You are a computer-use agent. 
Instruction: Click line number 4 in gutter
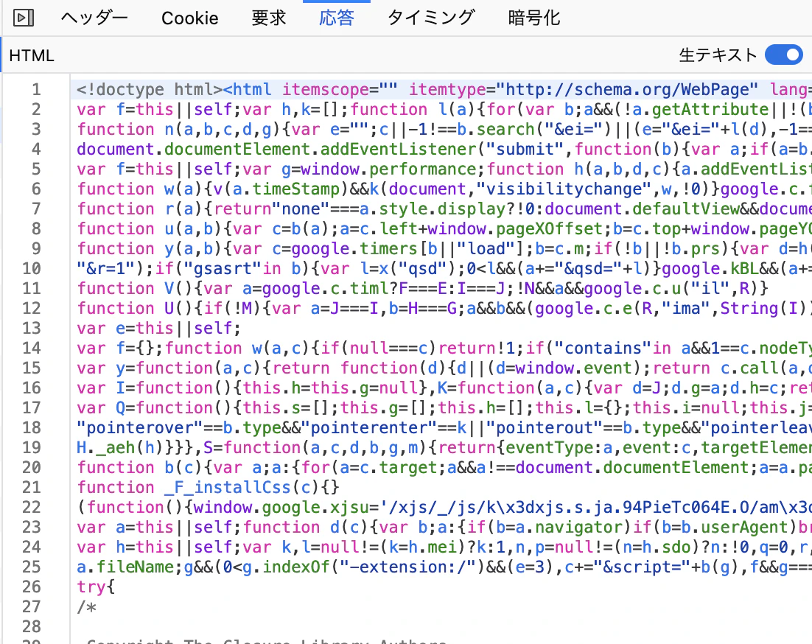35,149
